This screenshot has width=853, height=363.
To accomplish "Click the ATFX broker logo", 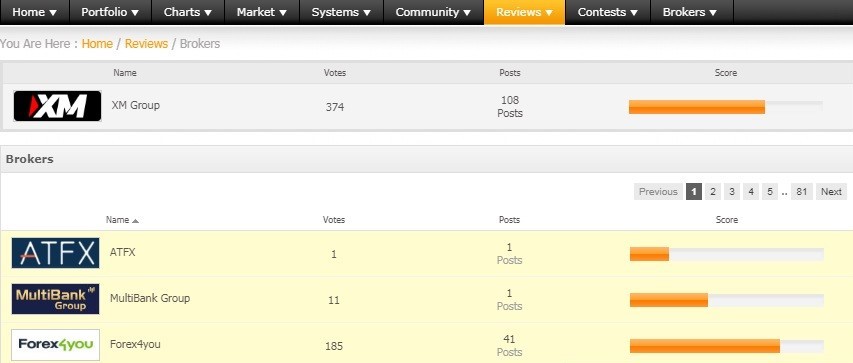I will coord(55,253).
